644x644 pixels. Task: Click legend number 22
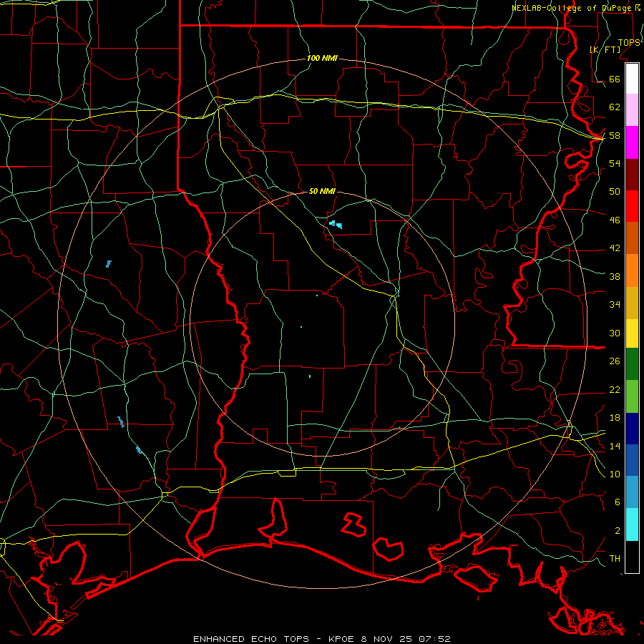tap(615, 389)
